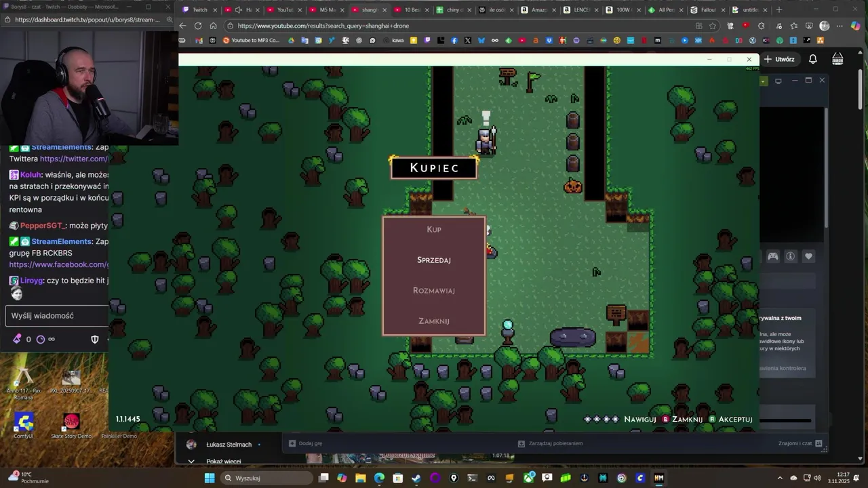Select Kup in the merchant menu
This screenshot has width=868, height=488.
tap(434, 229)
